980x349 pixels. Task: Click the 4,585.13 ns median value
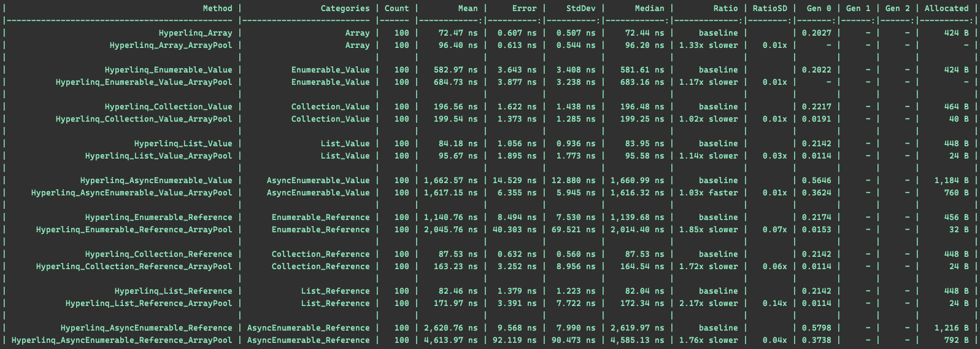(638, 340)
